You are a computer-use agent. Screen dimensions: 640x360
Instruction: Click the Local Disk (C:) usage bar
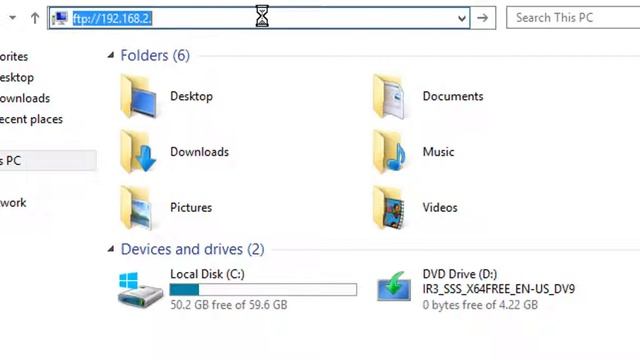263,289
